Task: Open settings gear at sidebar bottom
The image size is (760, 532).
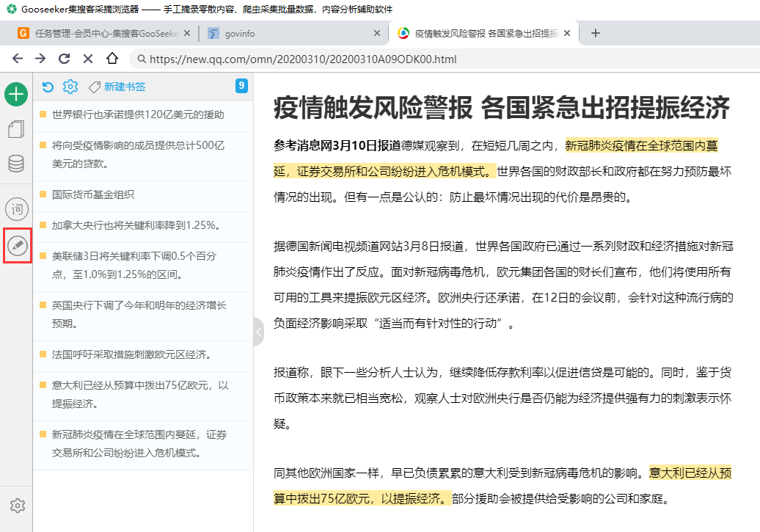Action: pos(18,506)
